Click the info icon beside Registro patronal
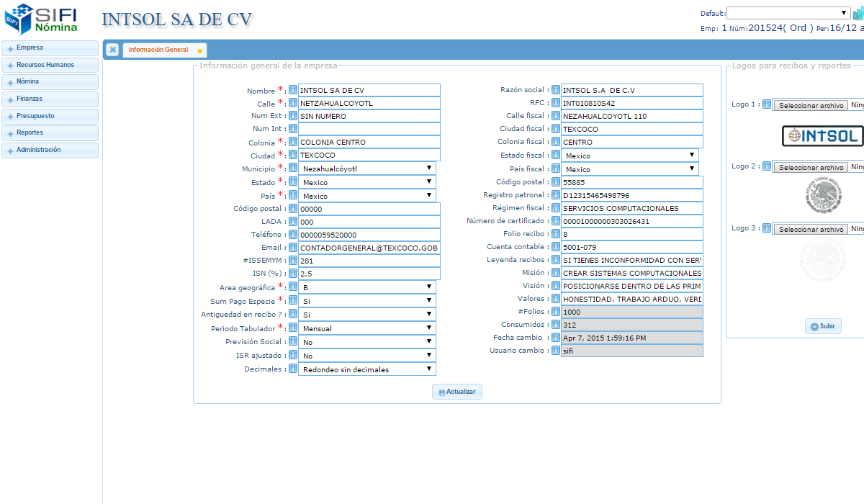The width and height of the screenshot is (864, 504). [556, 195]
